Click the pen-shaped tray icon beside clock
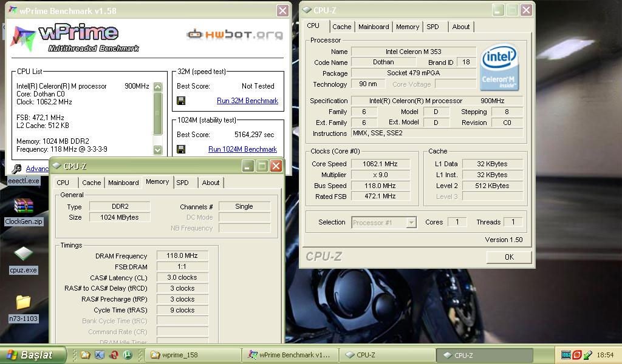Image resolution: width=622 pixels, height=364 pixels. tap(588, 355)
